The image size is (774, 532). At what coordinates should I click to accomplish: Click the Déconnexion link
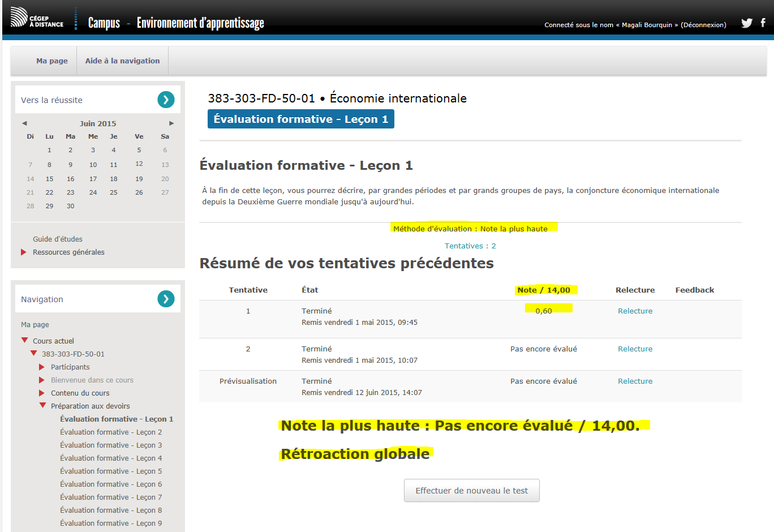[703, 25]
